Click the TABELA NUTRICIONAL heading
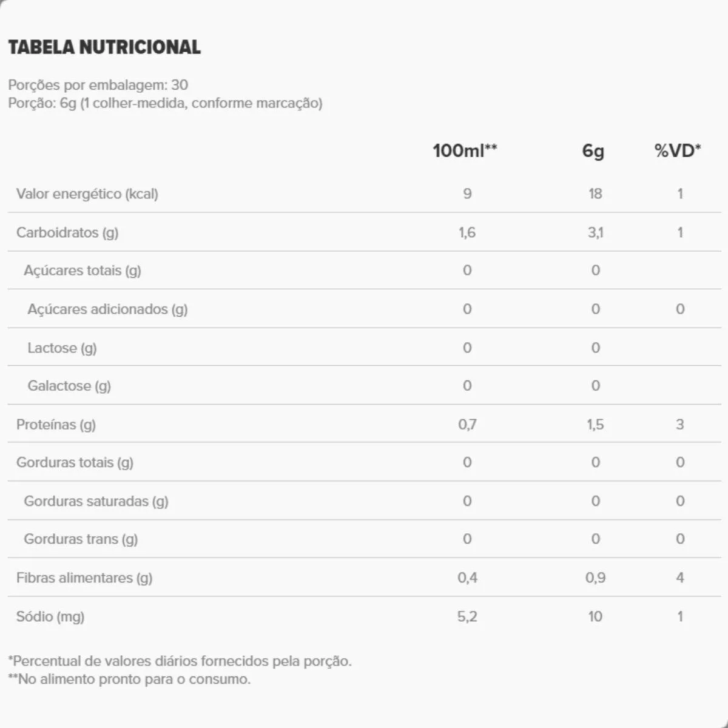Viewport: 728px width, 728px height. (104, 47)
